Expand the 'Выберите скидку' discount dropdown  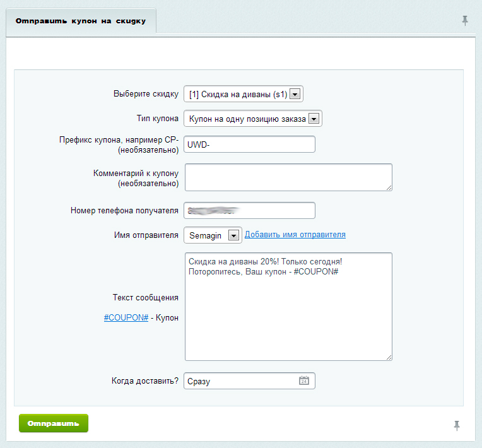click(295, 94)
